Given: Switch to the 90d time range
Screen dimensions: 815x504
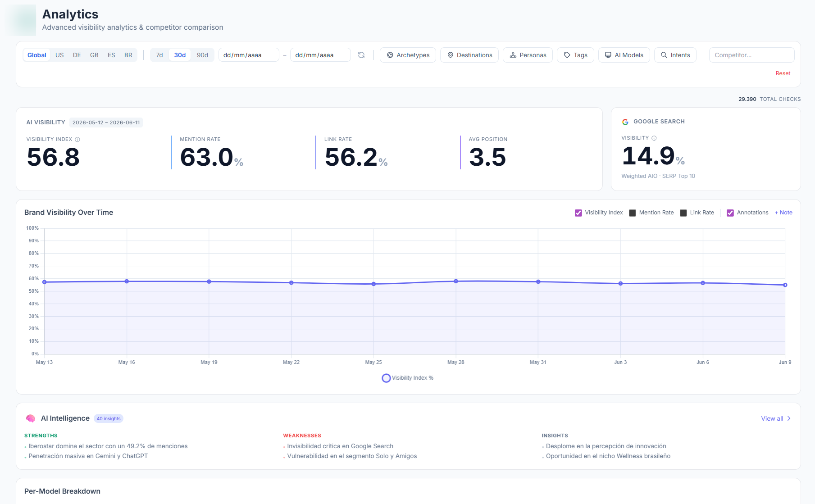Looking at the screenshot, I should pos(202,55).
